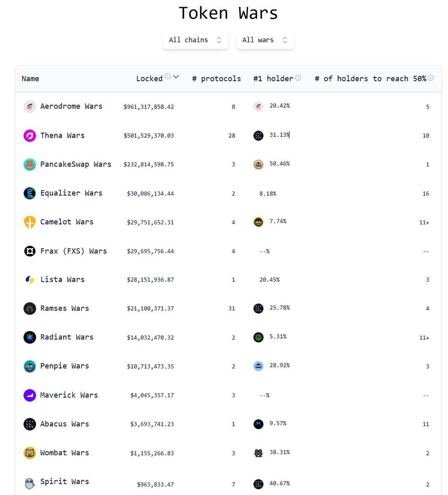This screenshot has width=448, height=495.
Task: Open the All wars dropdown
Action: (264, 40)
